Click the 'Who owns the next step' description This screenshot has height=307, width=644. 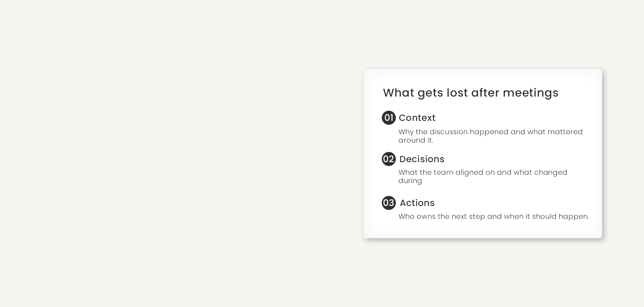click(494, 216)
